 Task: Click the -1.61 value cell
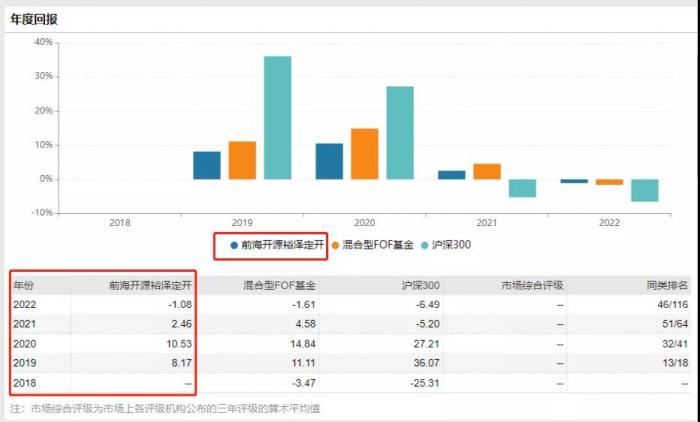[302, 305]
